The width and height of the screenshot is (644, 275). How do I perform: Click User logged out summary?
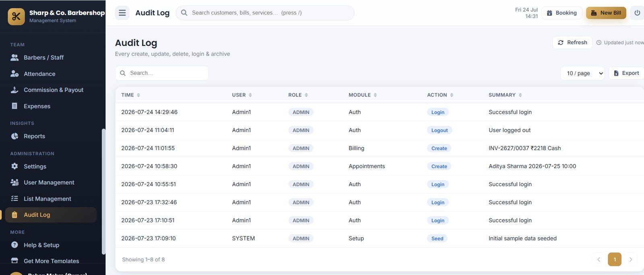[510, 130]
